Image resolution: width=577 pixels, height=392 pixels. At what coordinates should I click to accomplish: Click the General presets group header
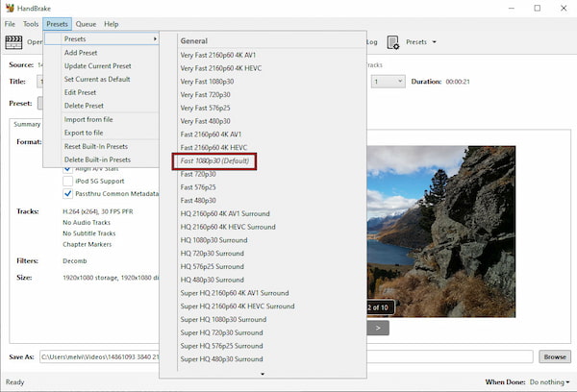click(x=194, y=41)
